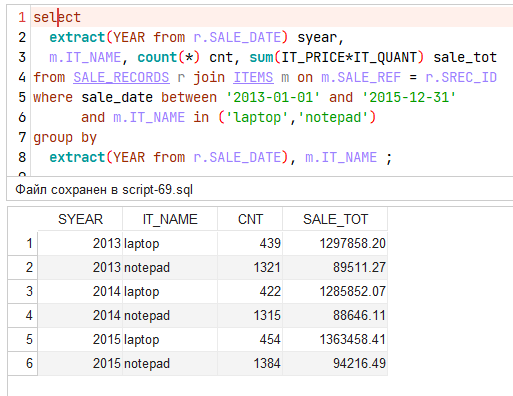The height and width of the screenshot is (396, 513).
Task: Click the CNT cell showing 1384
Action: [250, 363]
